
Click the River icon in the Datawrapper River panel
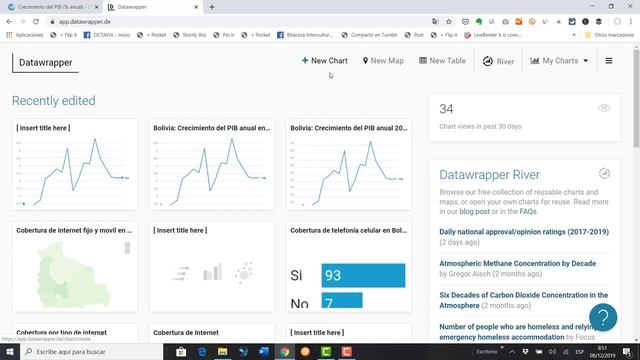(x=604, y=173)
